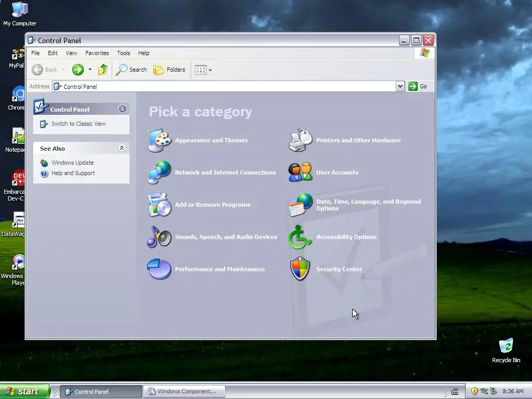Collapse the Control Panel sidebar section
The height and width of the screenshot is (399, 532).
tap(122, 109)
